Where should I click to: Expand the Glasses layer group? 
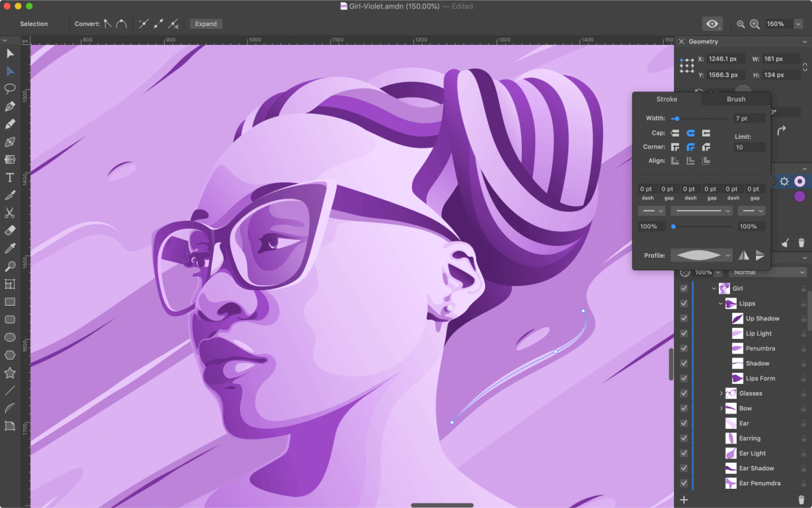[x=721, y=394]
